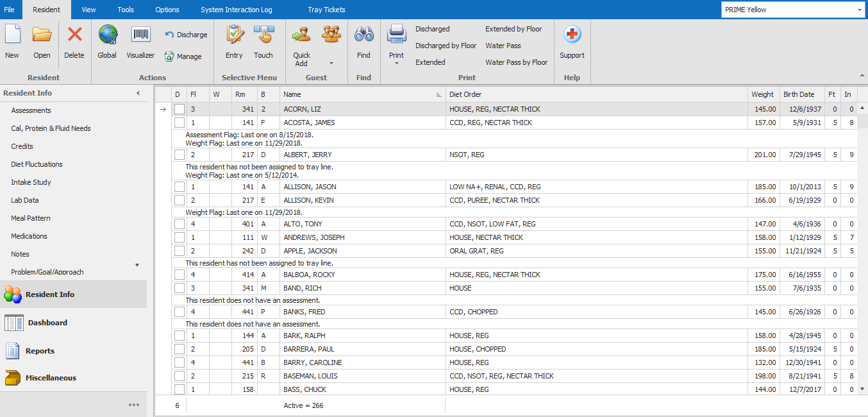Select Diet Fluctuations in the sidebar
Screen dimensions: 868x417
pyautogui.click(x=37, y=164)
